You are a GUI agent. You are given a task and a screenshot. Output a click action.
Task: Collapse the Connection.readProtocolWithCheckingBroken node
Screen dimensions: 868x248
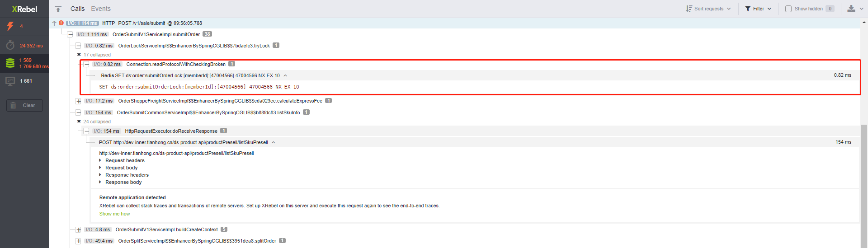coord(86,64)
